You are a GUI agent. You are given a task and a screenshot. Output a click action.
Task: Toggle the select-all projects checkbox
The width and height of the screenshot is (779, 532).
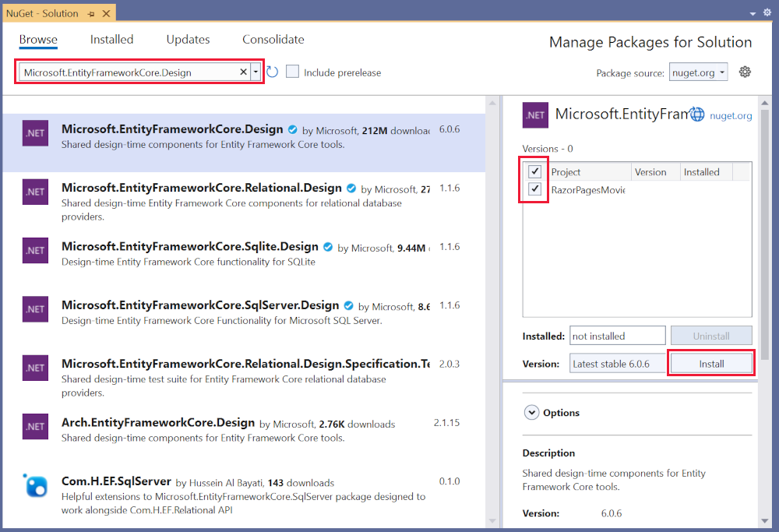[x=534, y=171]
